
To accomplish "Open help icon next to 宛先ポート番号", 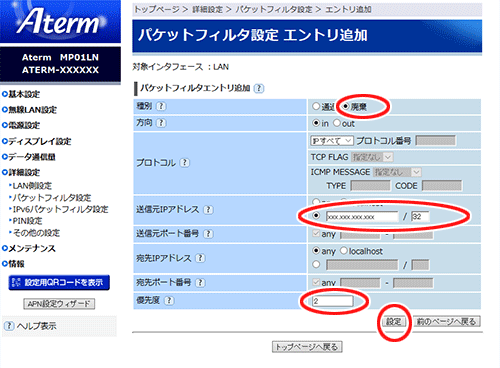I will click(x=200, y=283).
